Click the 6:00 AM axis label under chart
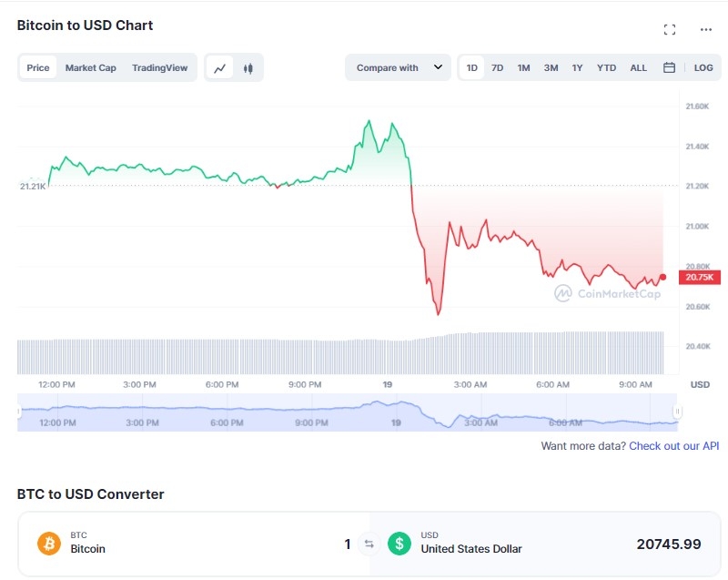The height and width of the screenshot is (580, 728). click(x=552, y=384)
